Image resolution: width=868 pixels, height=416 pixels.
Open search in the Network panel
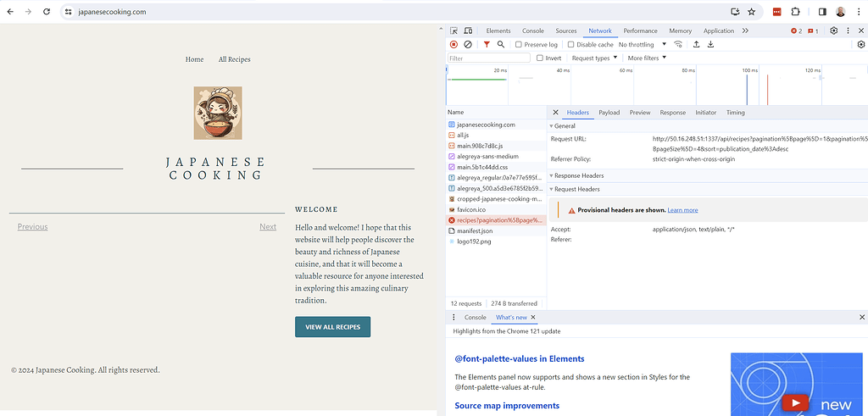(x=501, y=44)
